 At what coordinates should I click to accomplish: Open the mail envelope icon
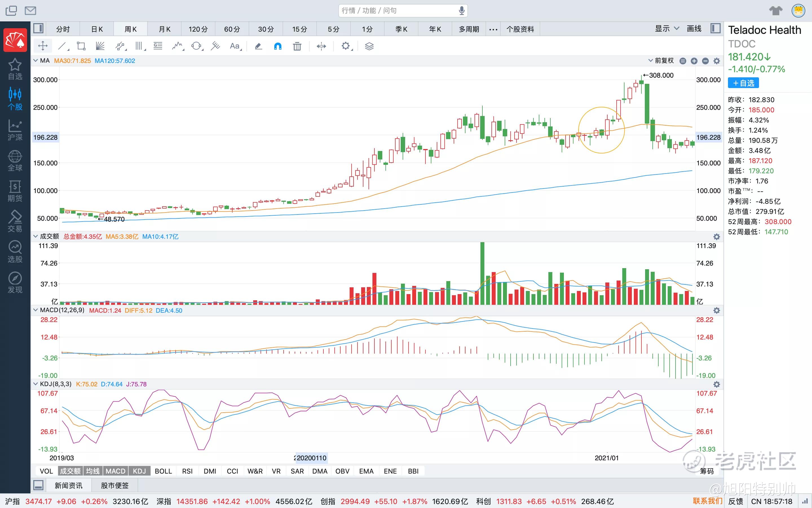click(30, 11)
